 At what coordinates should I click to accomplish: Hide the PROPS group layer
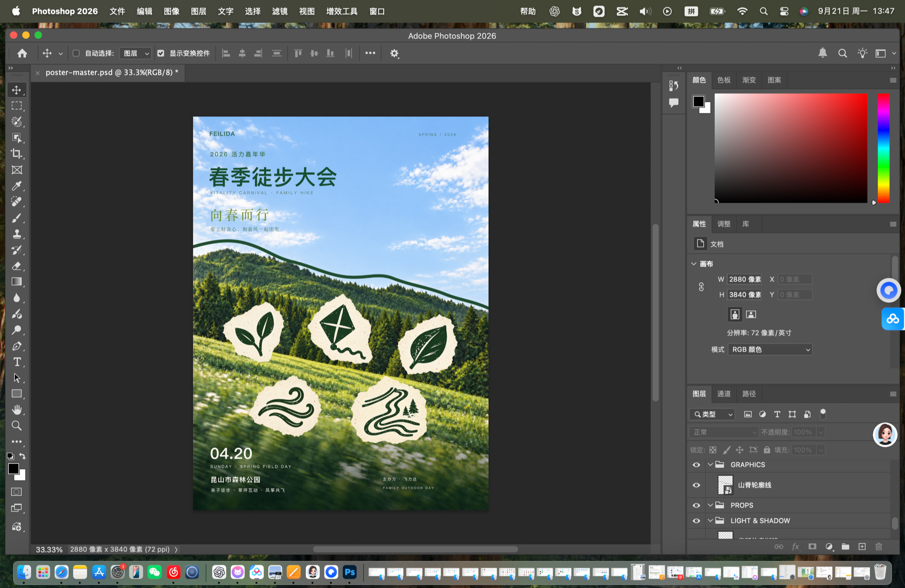pyautogui.click(x=696, y=505)
